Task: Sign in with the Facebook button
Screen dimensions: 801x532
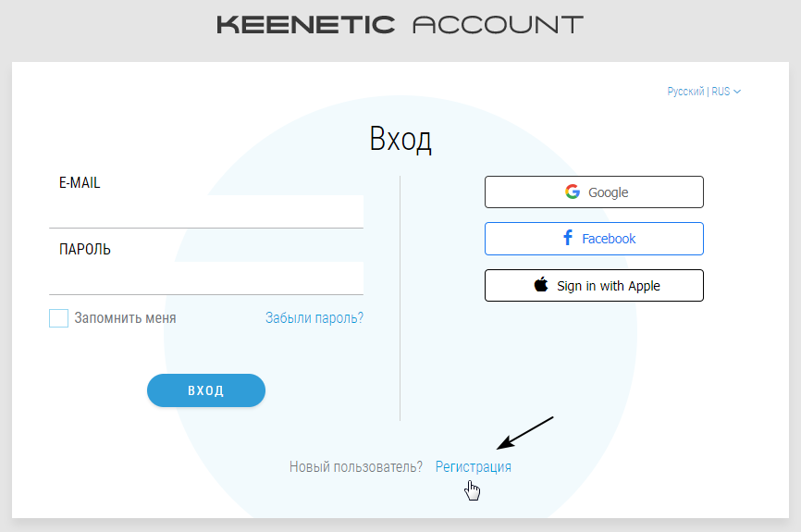Action: tap(594, 239)
